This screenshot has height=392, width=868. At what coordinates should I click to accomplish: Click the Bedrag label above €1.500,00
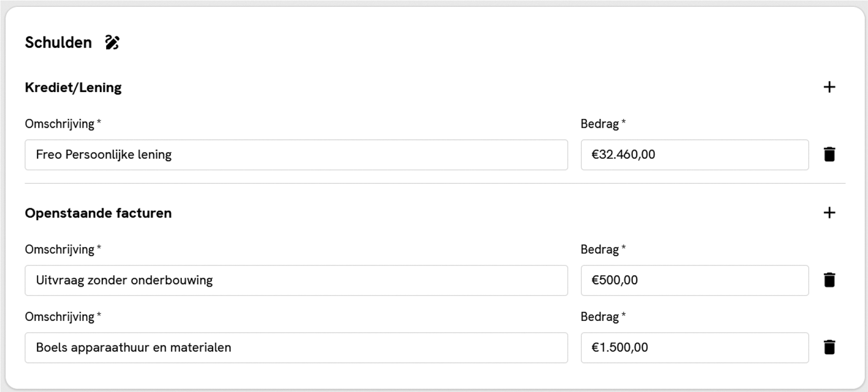600,317
